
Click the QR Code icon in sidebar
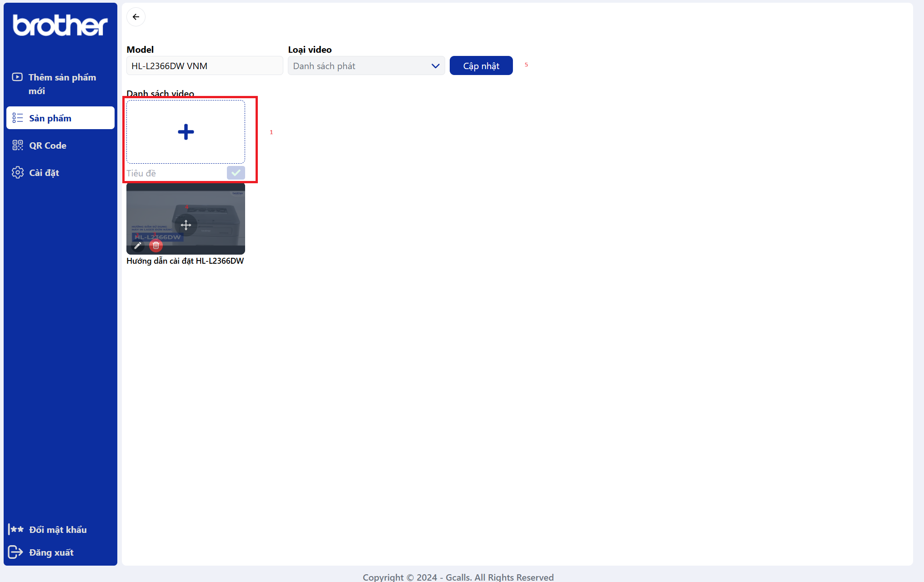(18, 145)
